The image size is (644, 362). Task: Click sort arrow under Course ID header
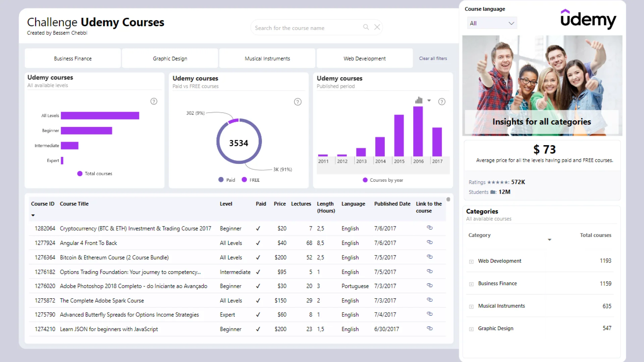pyautogui.click(x=33, y=215)
